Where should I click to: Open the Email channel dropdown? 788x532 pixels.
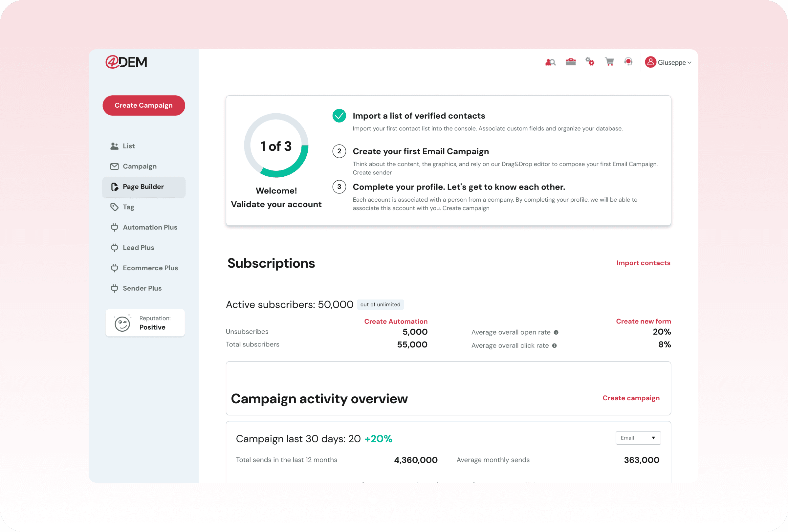point(638,438)
